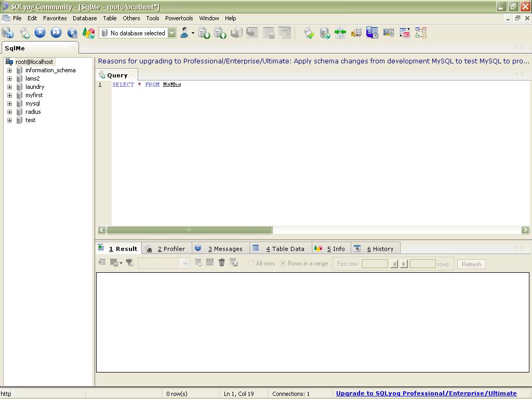Switch to the 5 Info tab

pyautogui.click(x=331, y=248)
